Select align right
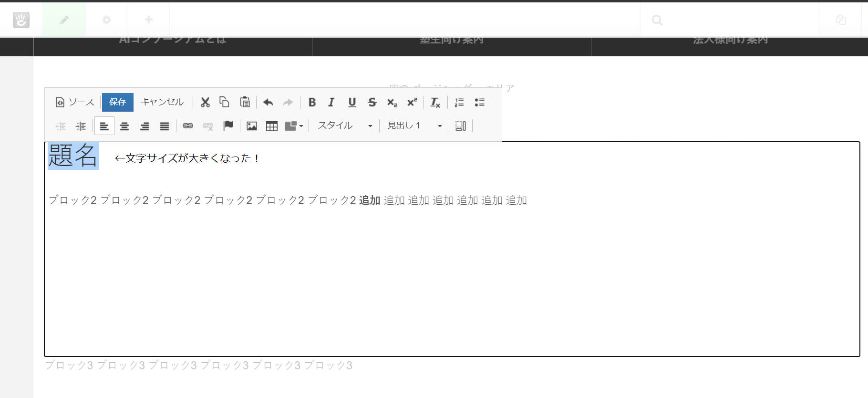 145,126
